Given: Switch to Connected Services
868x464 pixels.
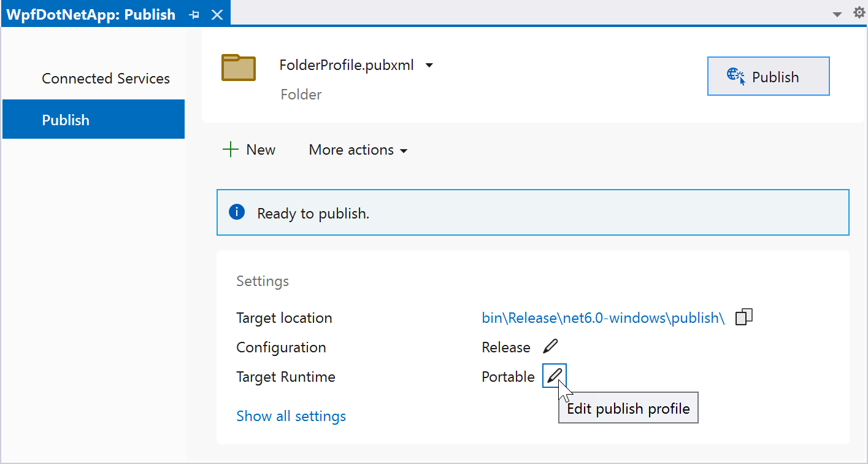Looking at the screenshot, I should point(106,79).
